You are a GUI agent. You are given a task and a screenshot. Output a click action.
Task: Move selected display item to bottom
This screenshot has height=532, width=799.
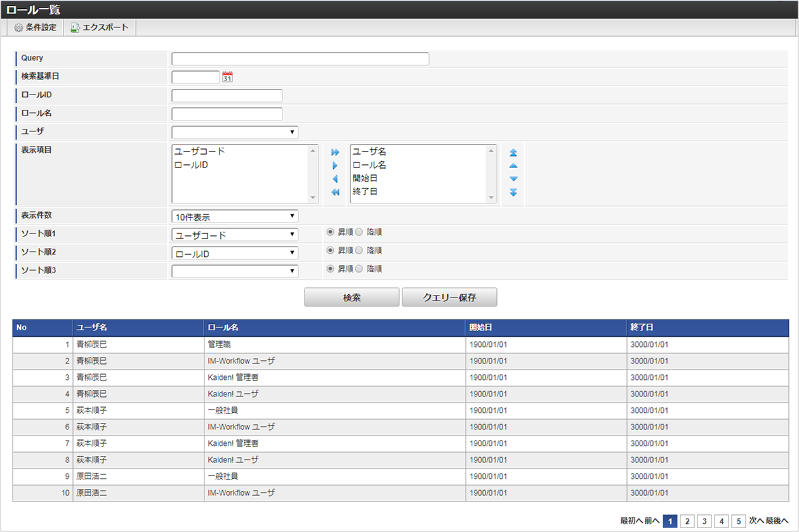coord(513,192)
